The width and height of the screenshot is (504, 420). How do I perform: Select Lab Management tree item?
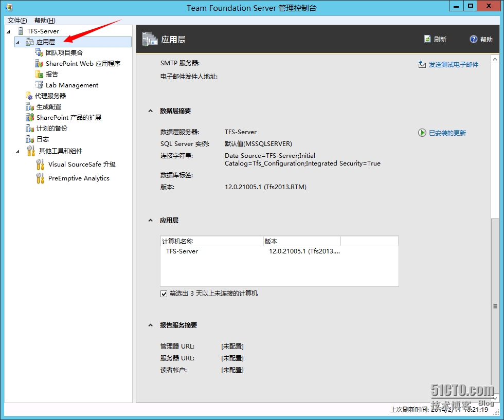point(72,85)
